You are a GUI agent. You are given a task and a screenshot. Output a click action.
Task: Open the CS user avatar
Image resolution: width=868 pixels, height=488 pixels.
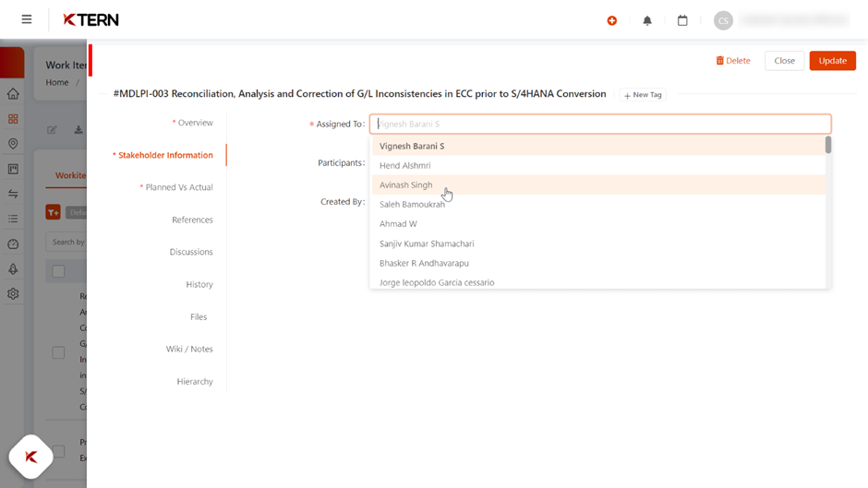pyautogui.click(x=723, y=20)
